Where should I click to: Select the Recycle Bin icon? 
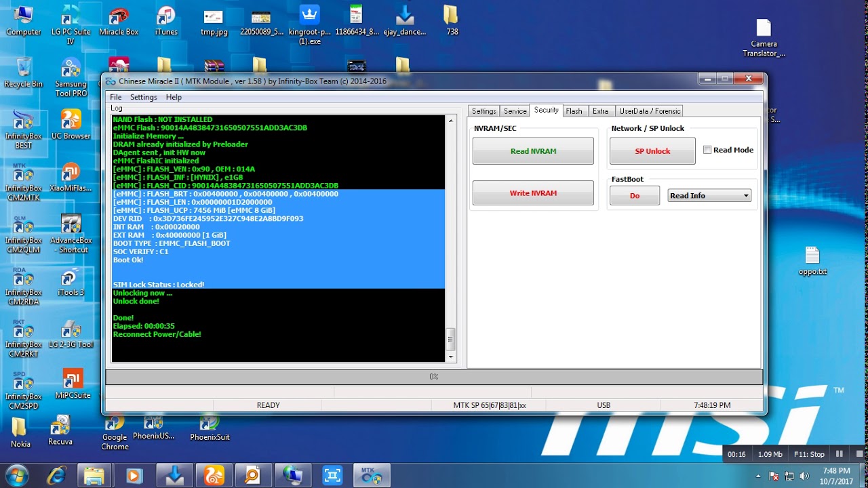(23, 73)
